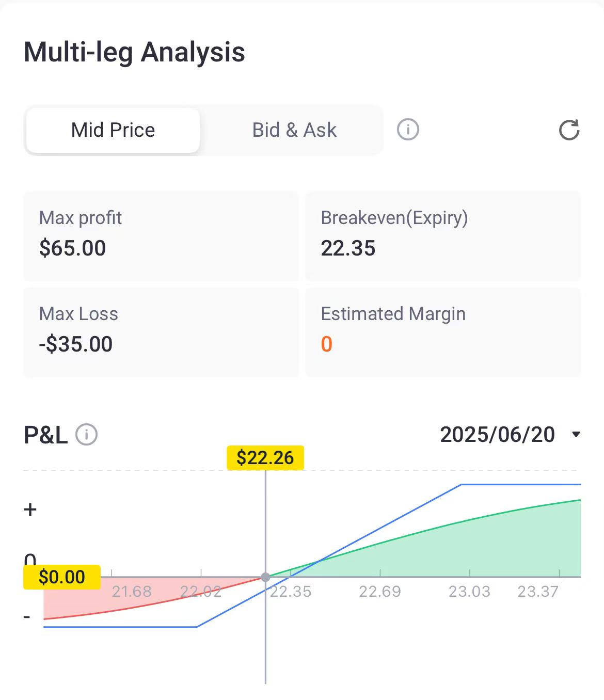This screenshot has height=700, width=604.
Task: Tap the Estimated Margin card
Action: click(442, 332)
